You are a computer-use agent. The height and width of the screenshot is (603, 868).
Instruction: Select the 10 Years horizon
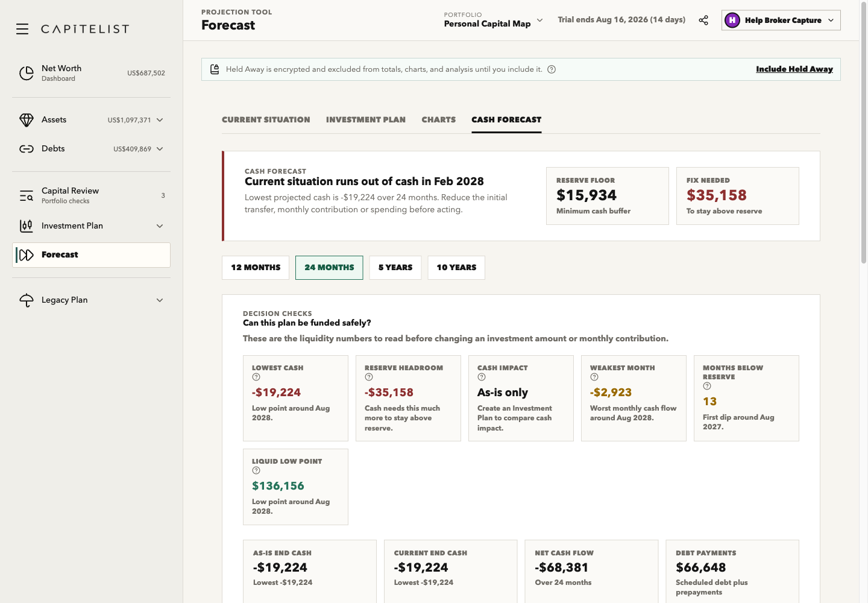[x=456, y=268]
